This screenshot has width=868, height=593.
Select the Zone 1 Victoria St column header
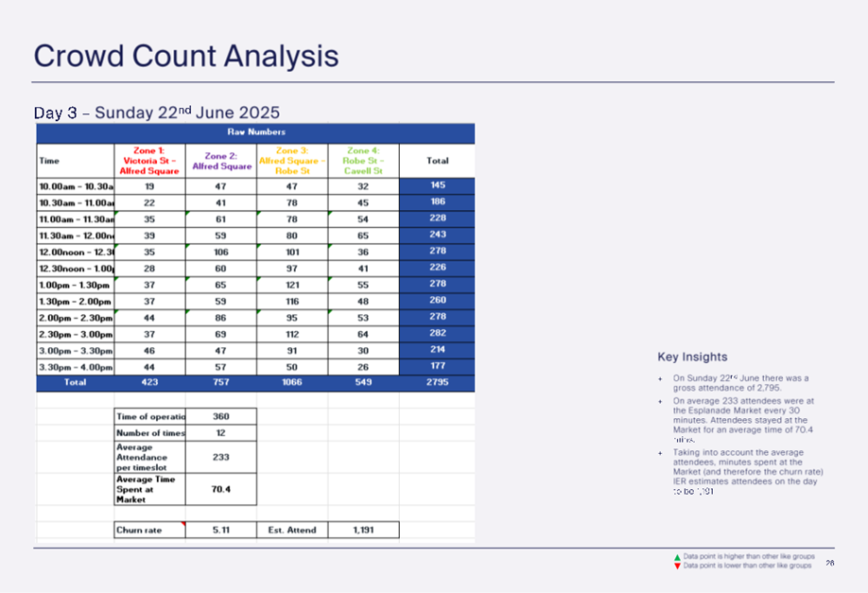[149, 161]
